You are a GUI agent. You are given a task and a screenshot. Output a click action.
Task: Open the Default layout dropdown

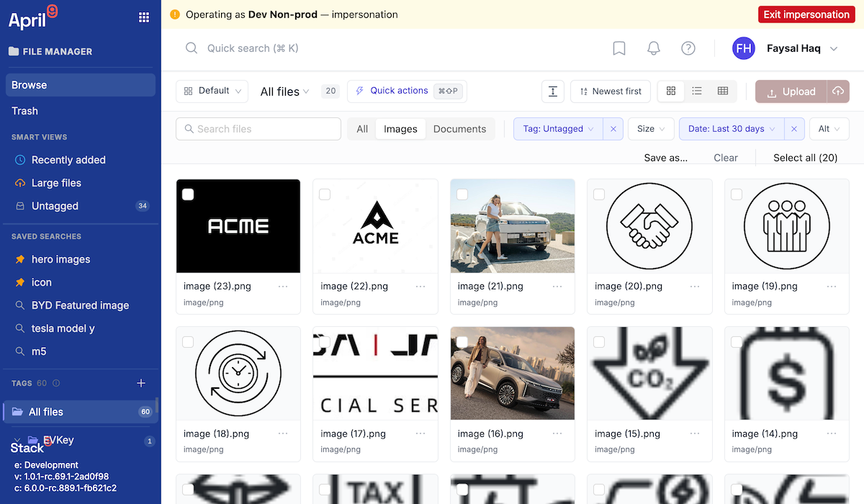(212, 91)
